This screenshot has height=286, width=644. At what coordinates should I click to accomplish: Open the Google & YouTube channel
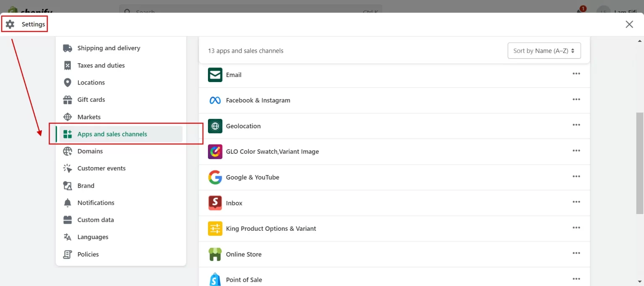(x=252, y=178)
